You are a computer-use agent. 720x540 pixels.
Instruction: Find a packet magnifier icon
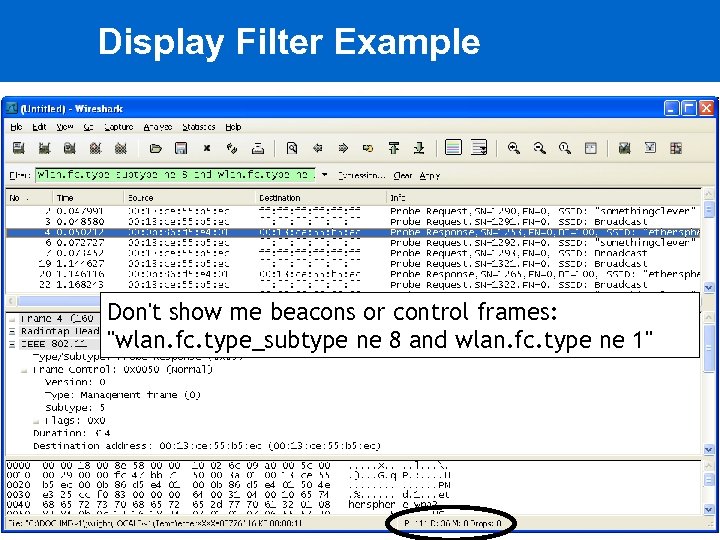pos(292,148)
